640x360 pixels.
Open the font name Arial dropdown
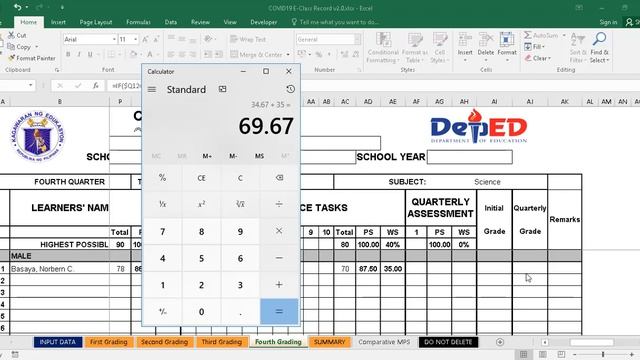click(114, 39)
